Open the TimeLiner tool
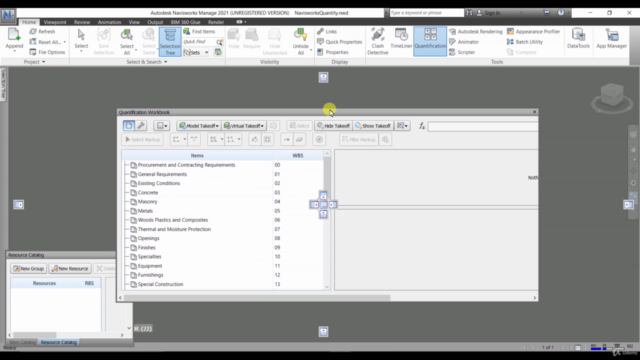Image resolution: width=640 pixels, height=360 pixels. point(401,39)
